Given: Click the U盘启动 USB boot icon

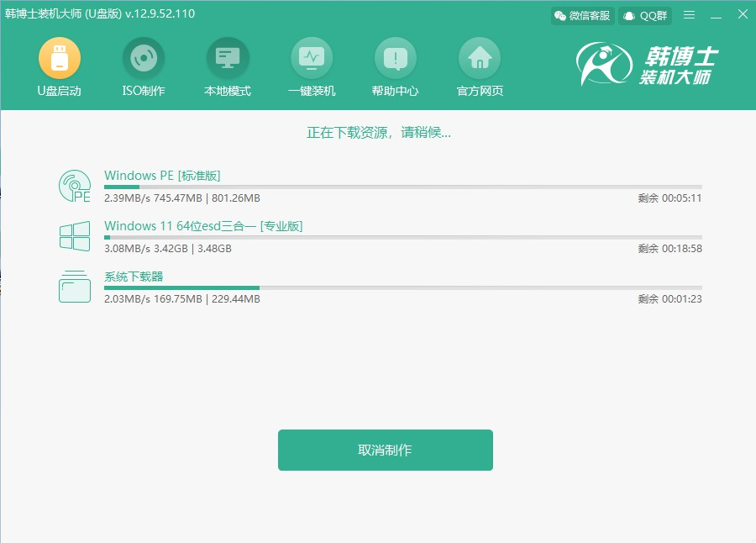Looking at the screenshot, I should coord(60,59).
